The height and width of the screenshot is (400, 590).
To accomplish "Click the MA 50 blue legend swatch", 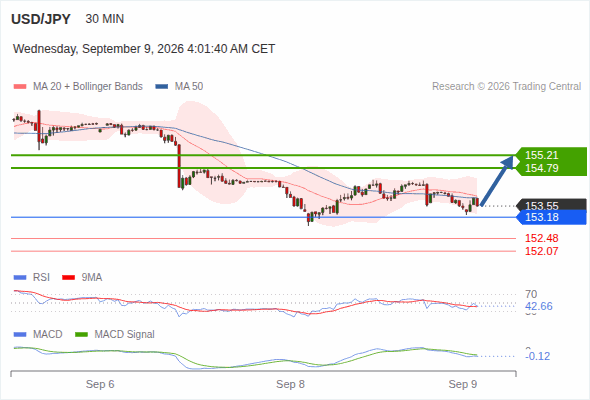I will (162, 87).
